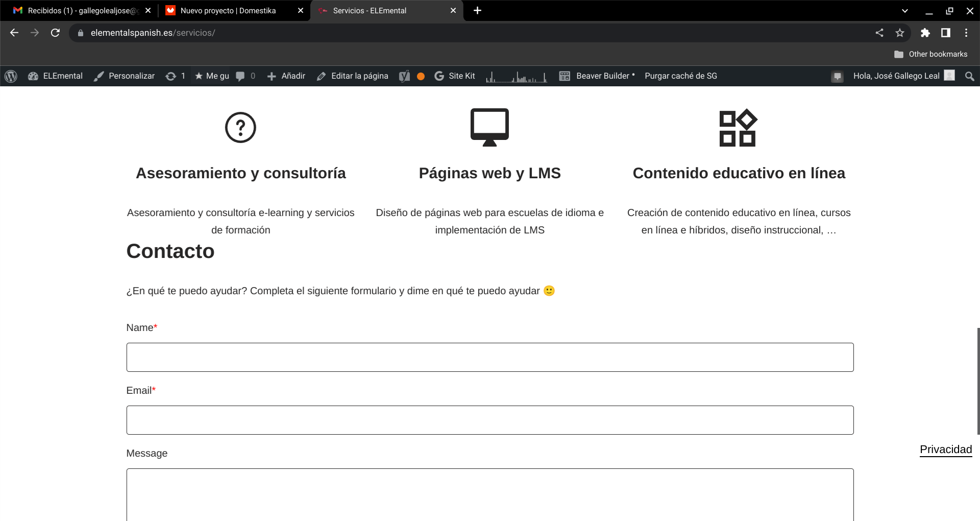This screenshot has width=980, height=521.
Task: Click the admin bar search magnifier
Action: (x=969, y=76)
